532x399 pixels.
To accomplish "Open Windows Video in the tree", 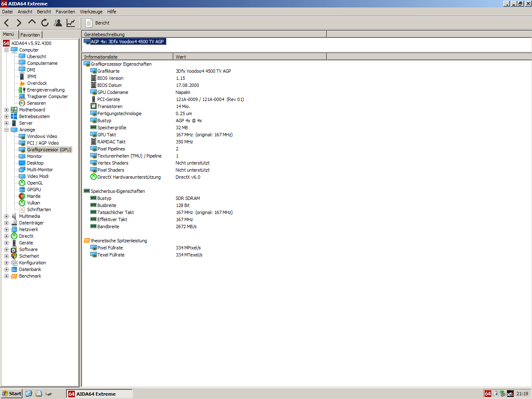I will point(42,136).
